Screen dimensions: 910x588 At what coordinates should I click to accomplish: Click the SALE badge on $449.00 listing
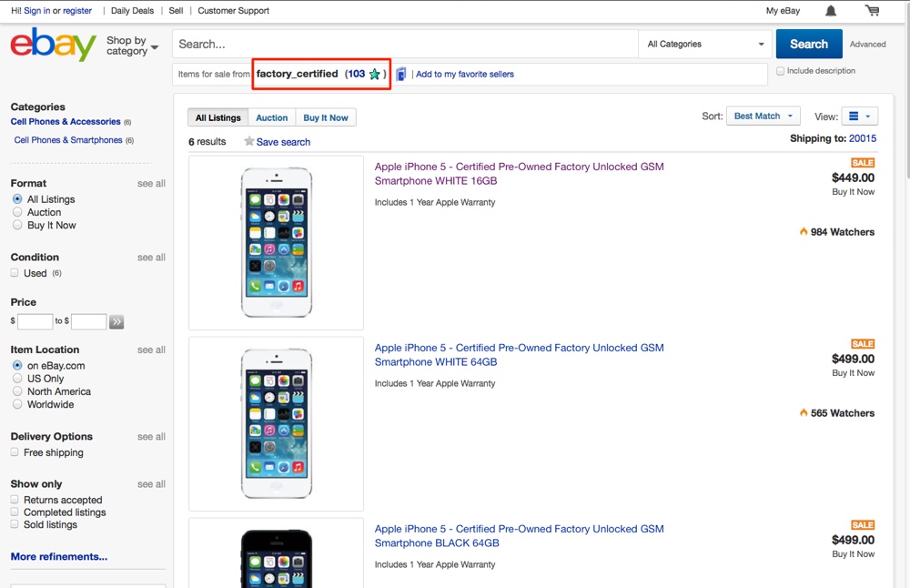[x=863, y=163]
